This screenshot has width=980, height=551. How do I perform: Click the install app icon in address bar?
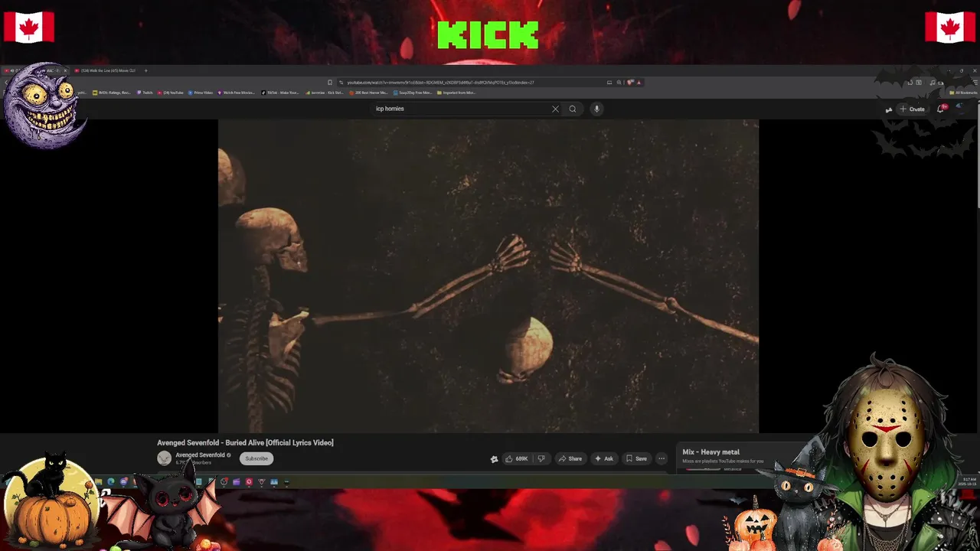tap(609, 82)
